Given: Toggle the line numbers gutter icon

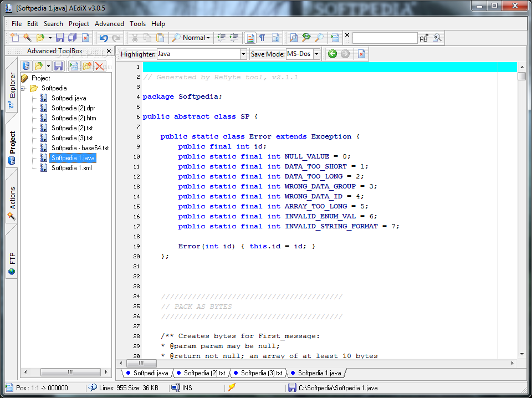Looking at the screenshot, I should (x=275, y=38).
